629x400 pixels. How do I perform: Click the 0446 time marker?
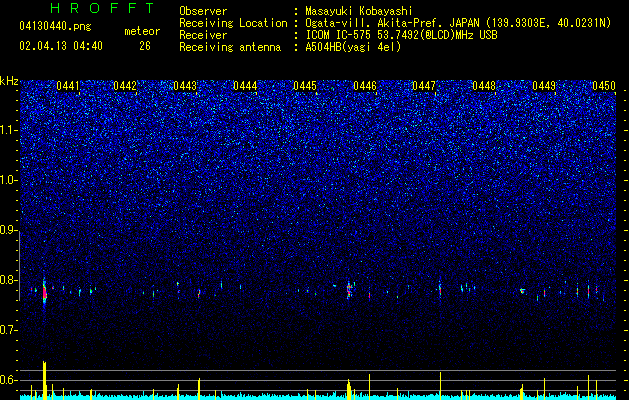[x=365, y=86]
